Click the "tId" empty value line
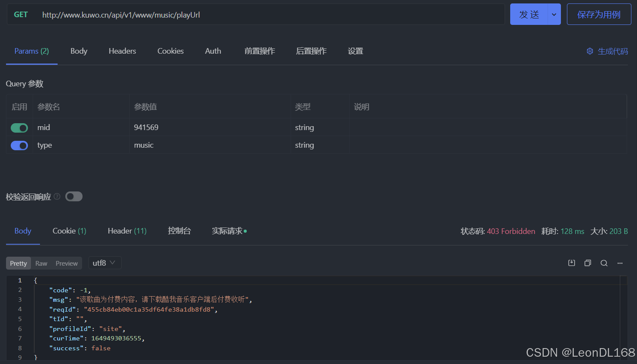Screen dimensions: 637x364 pos(68,319)
